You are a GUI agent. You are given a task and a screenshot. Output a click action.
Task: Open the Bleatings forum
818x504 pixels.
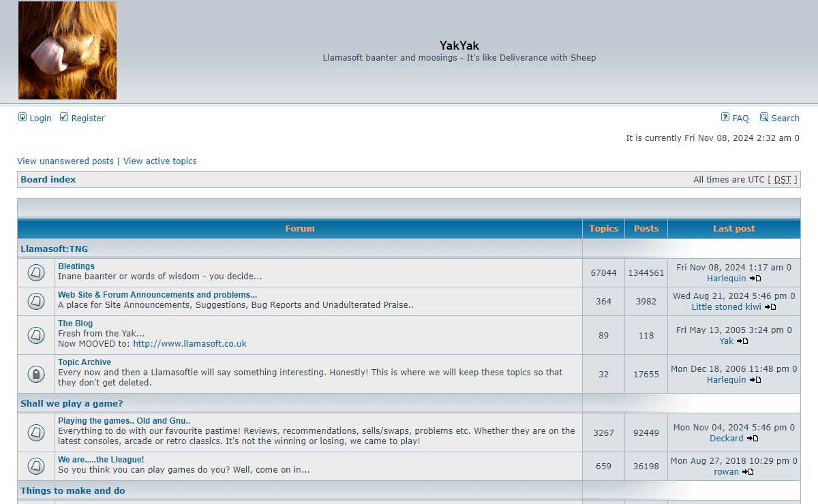[x=76, y=266]
